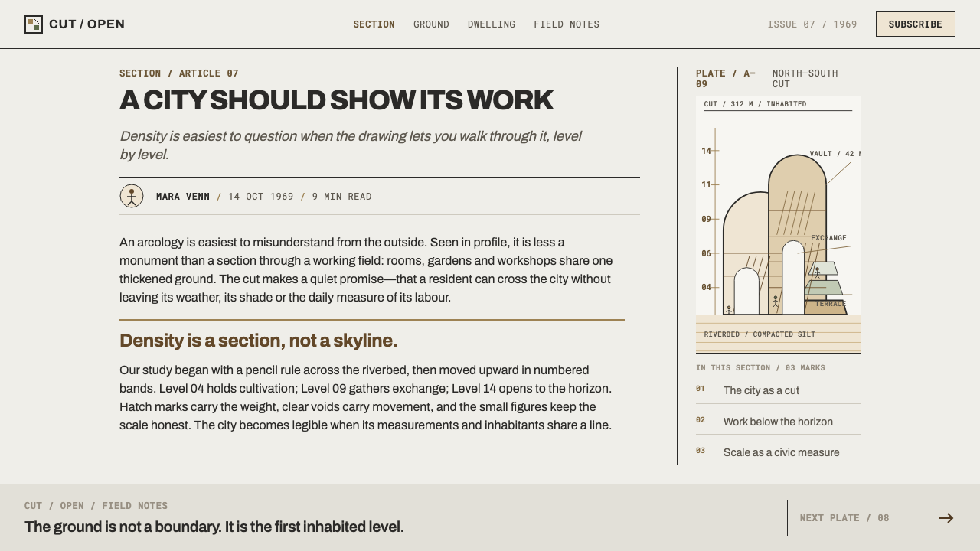The height and width of the screenshot is (551, 980).
Task: Click the 'Exchange' label in the drawing
Action: click(x=828, y=238)
